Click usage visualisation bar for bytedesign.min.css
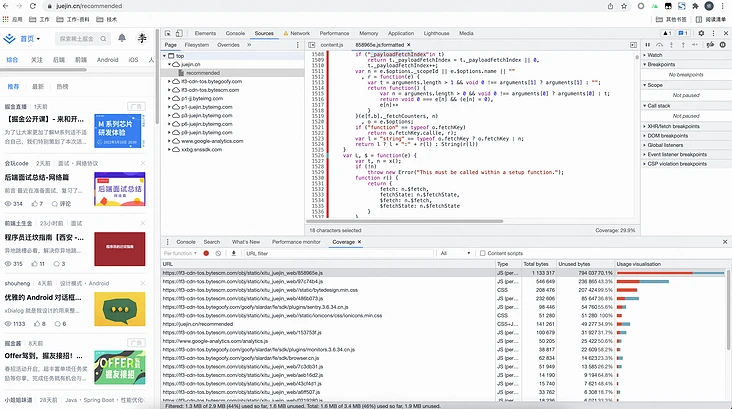 pyautogui.click(x=626, y=290)
